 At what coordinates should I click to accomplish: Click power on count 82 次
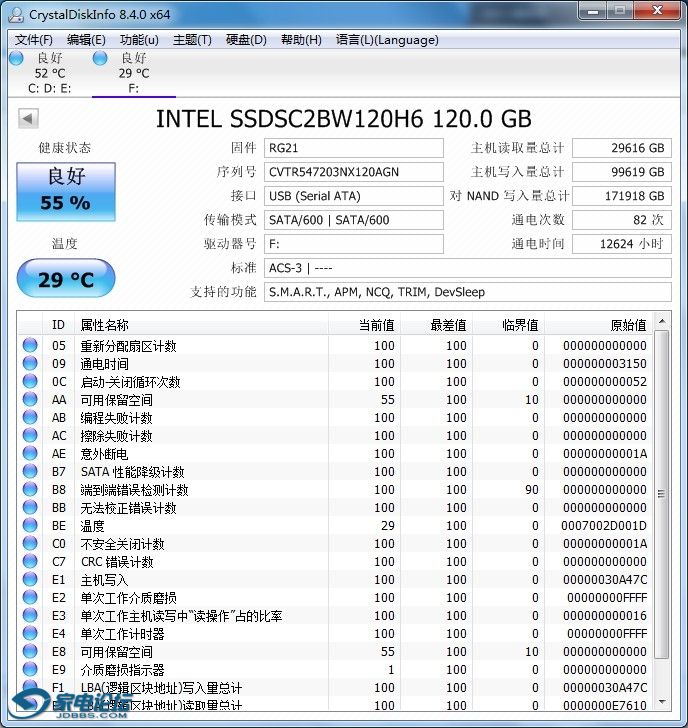click(x=622, y=220)
